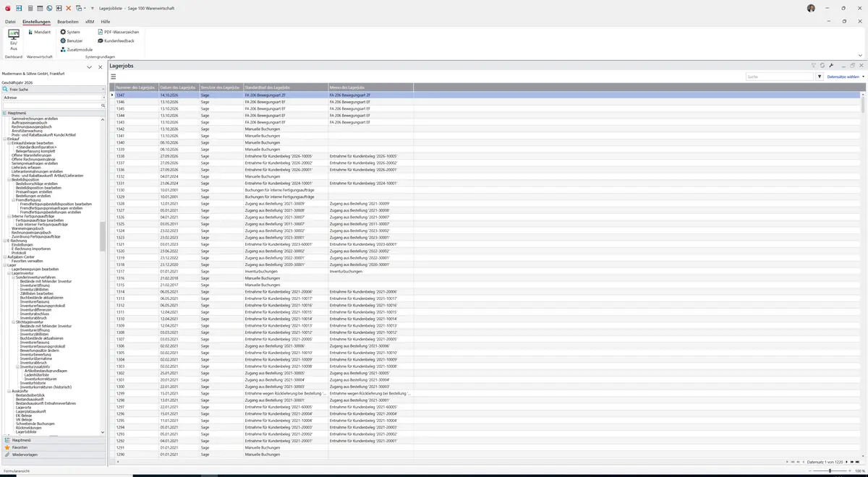Close the left navigation panel
This screenshot has width=868, height=477.
tap(101, 67)
